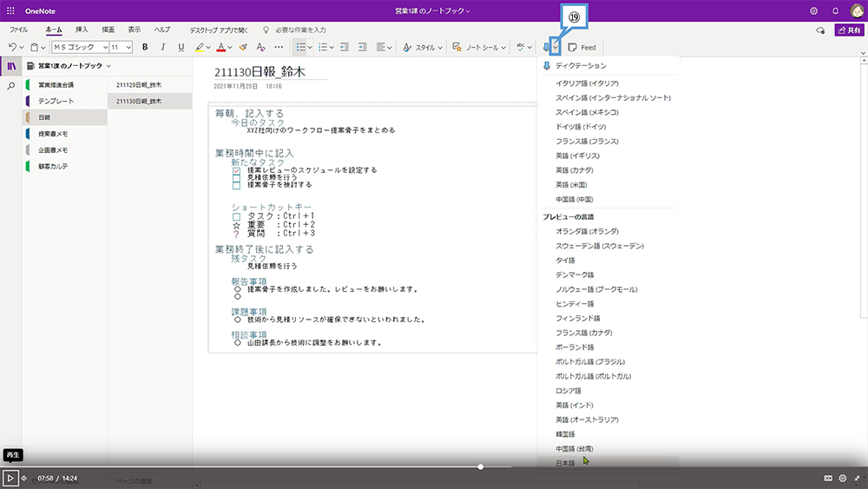Toggle italic formatting
Image resolution: width=868 pixels, height=489 pixels.
coord(163,47)
